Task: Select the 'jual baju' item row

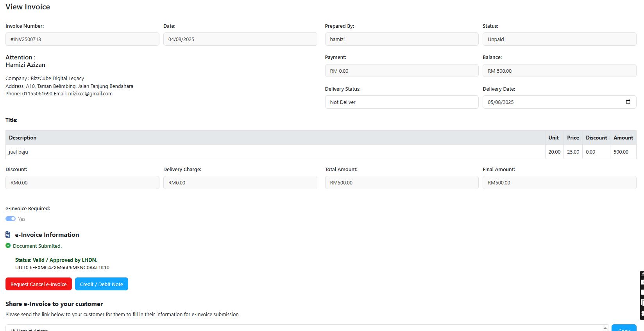Action: point(274,152)
